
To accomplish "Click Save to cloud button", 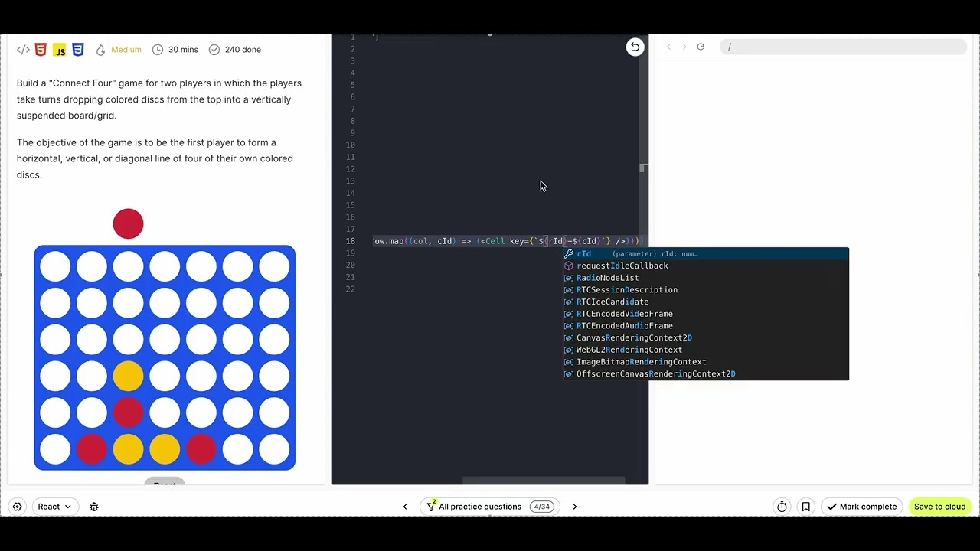I will click(x=939, y=507).
